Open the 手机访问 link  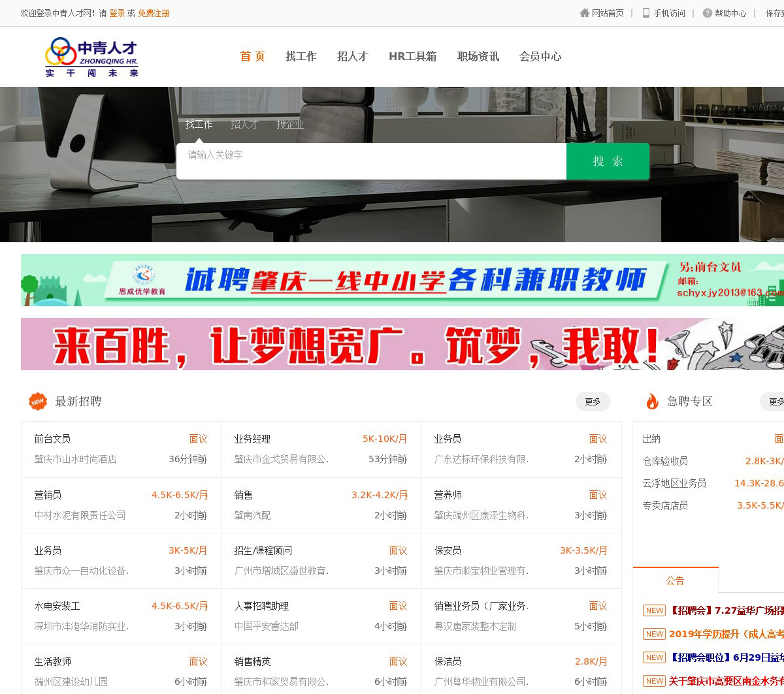point(670,13)
